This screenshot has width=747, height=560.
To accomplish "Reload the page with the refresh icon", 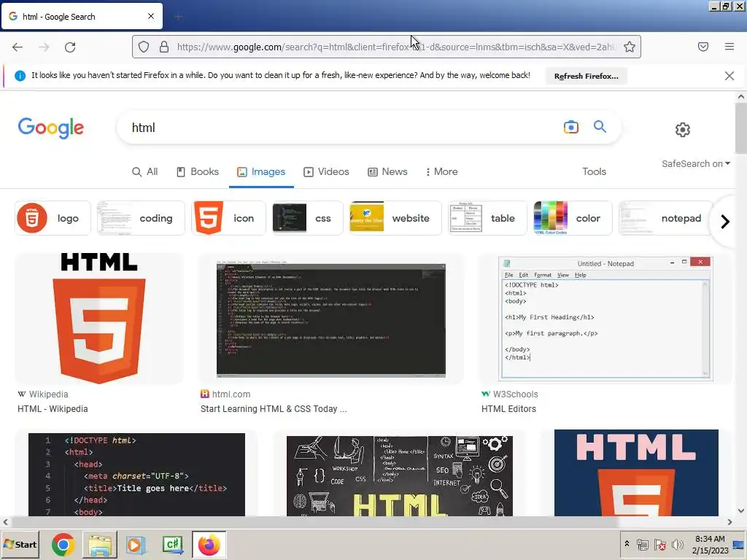I will pyautogui.click(x=70, y=47).
